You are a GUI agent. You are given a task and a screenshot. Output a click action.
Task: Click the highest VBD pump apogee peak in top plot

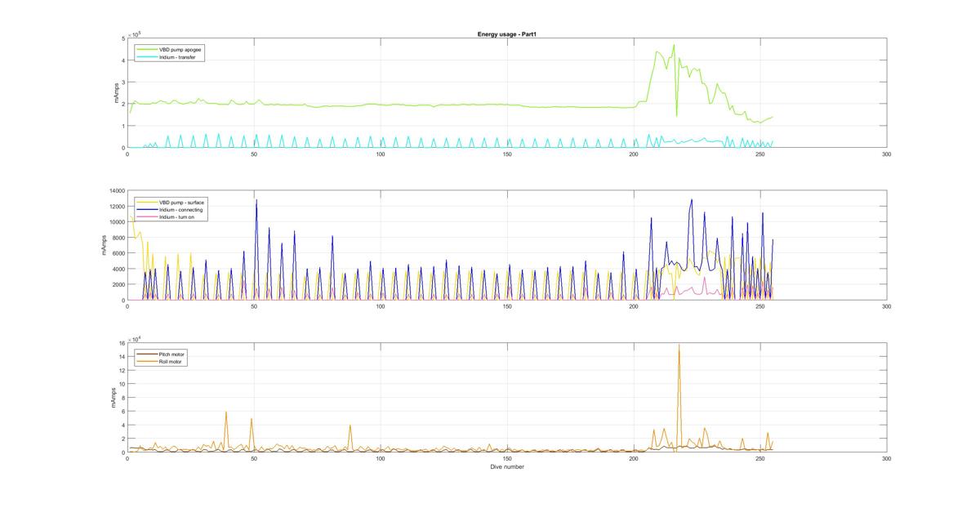[674, 46]
